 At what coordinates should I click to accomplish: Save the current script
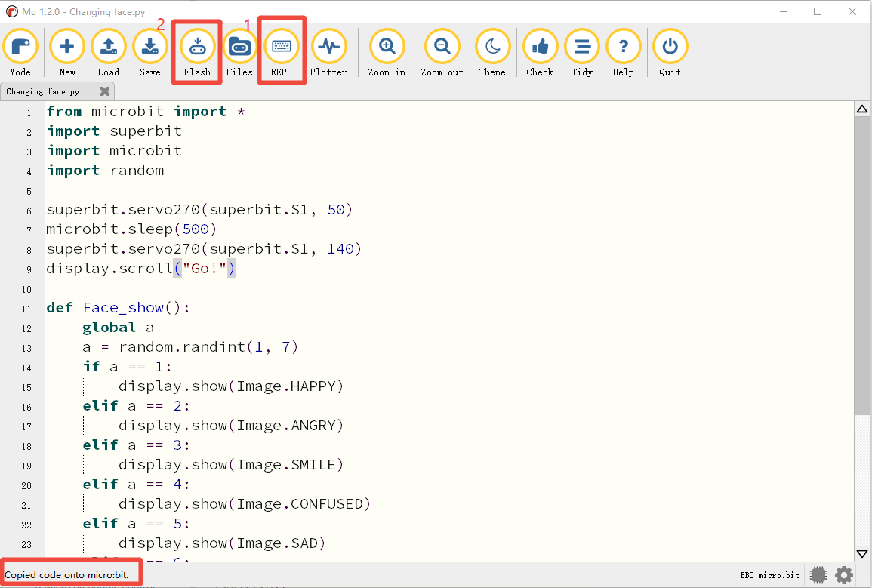click(150, 53)
